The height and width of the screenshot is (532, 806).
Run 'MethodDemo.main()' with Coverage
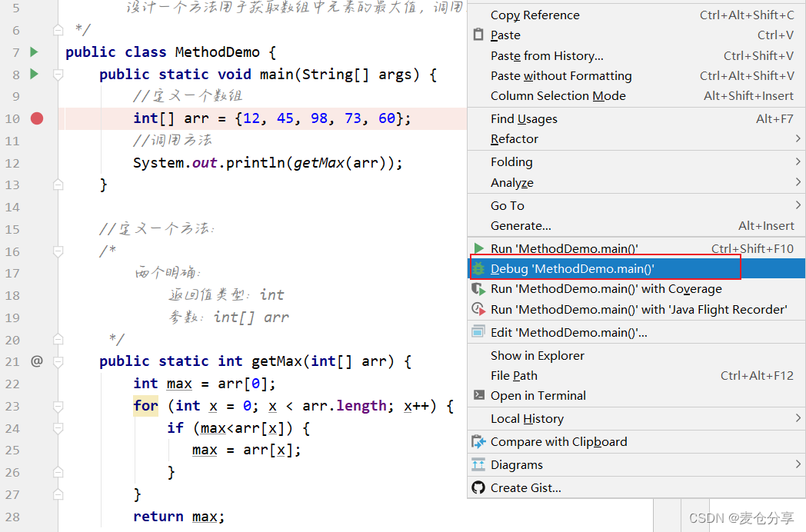(636, 289)
